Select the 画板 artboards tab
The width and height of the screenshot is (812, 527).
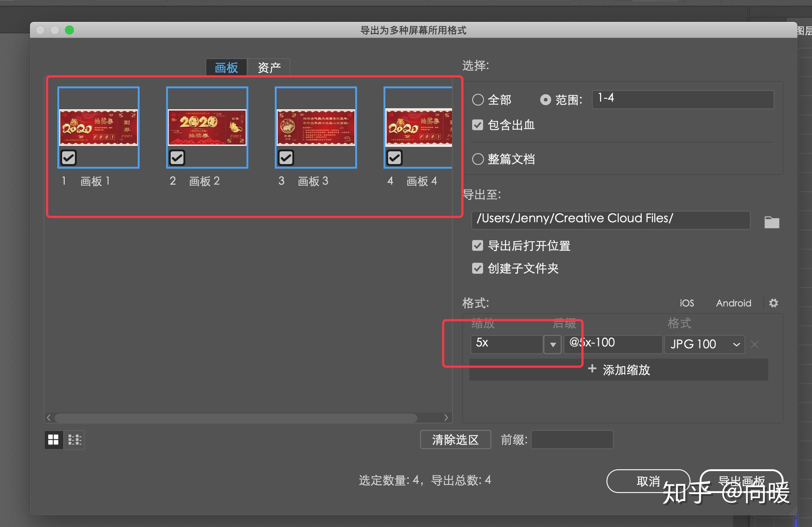click(x=226, y=67)
